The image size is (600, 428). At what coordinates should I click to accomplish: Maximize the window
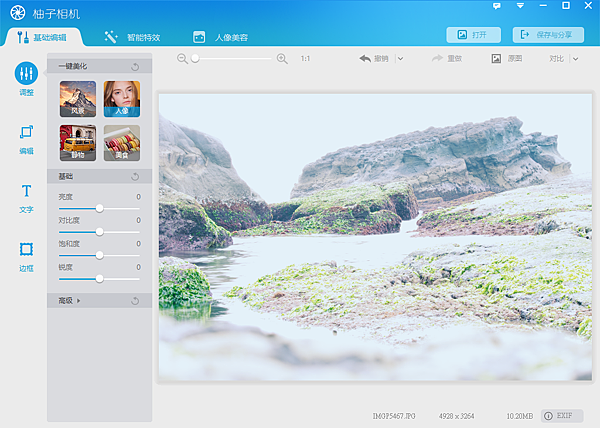tap(566, 5)
